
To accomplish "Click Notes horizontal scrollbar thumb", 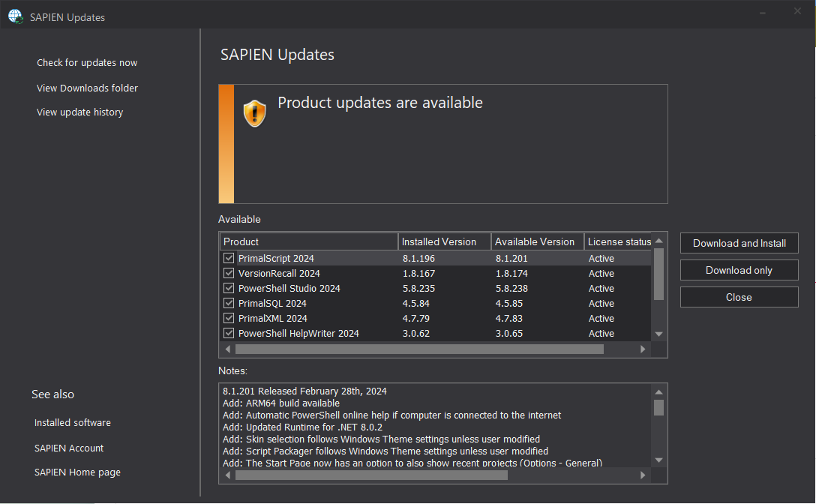I will (x=371, y=475).
